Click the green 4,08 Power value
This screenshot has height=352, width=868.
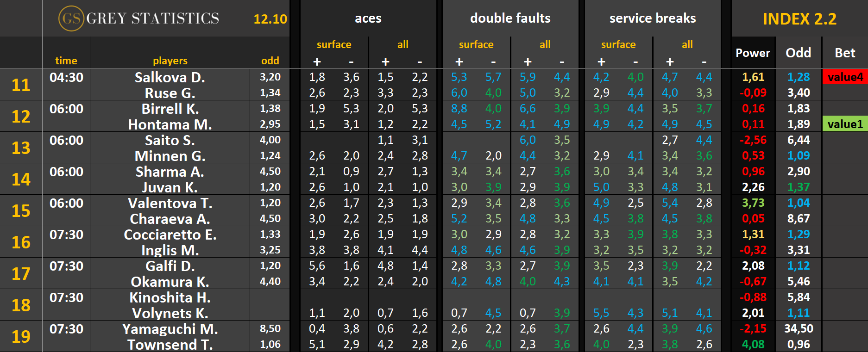coord(753,345)
